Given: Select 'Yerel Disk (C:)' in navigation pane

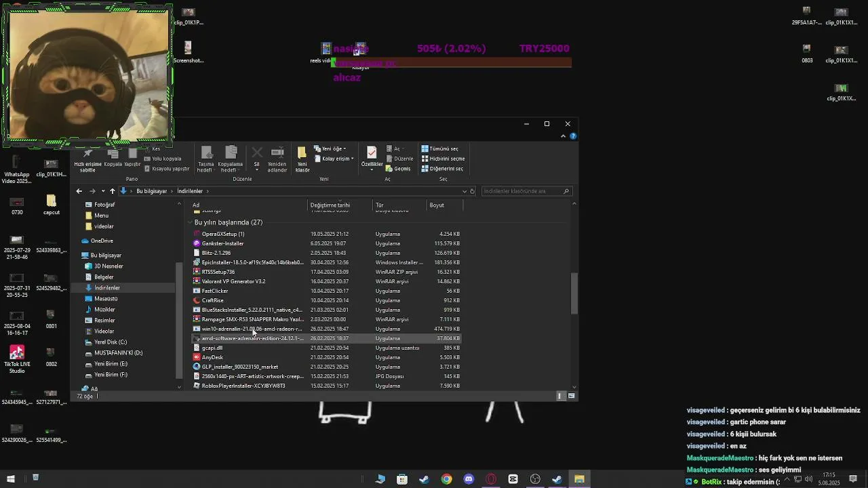Looking at the screenshot, I should click(x=110, y=342).
